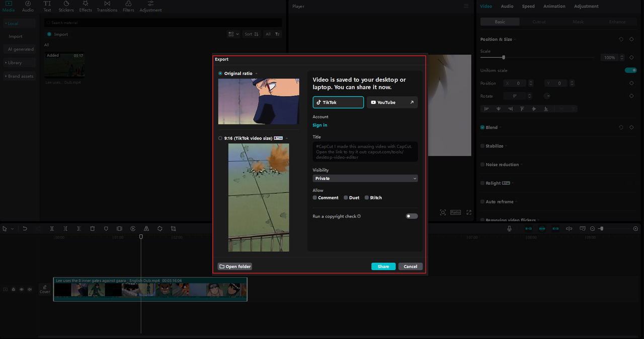The image size is (644, 339).
Task: Click the Scale percentage stepper arrows
Action: pyautogui.click(x=622, y=57)
